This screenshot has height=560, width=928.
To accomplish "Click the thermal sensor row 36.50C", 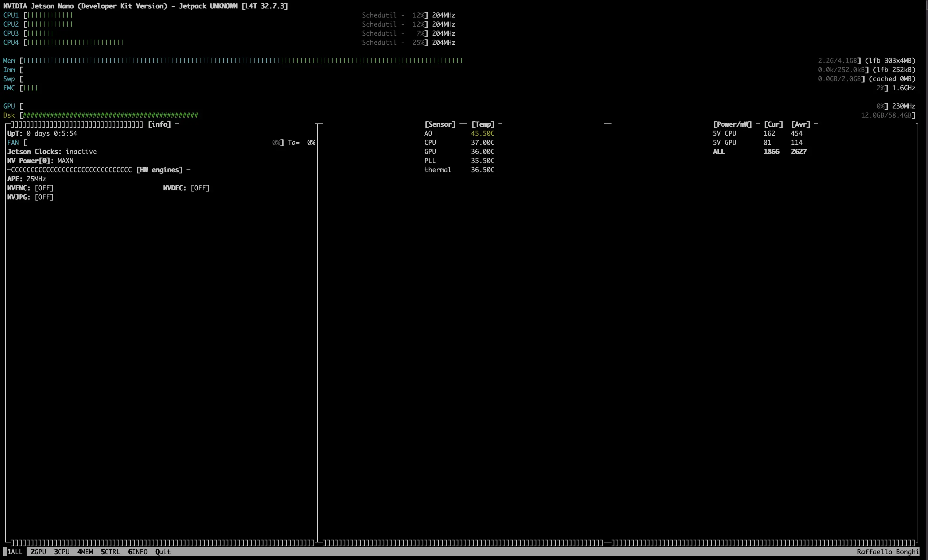I will 459,170.
